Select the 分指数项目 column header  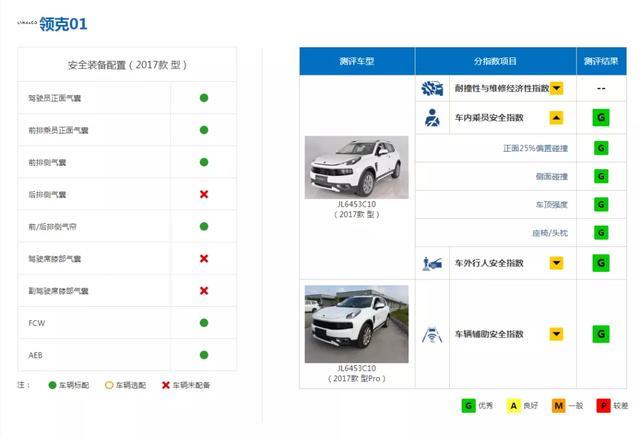[x=496, y=61]
